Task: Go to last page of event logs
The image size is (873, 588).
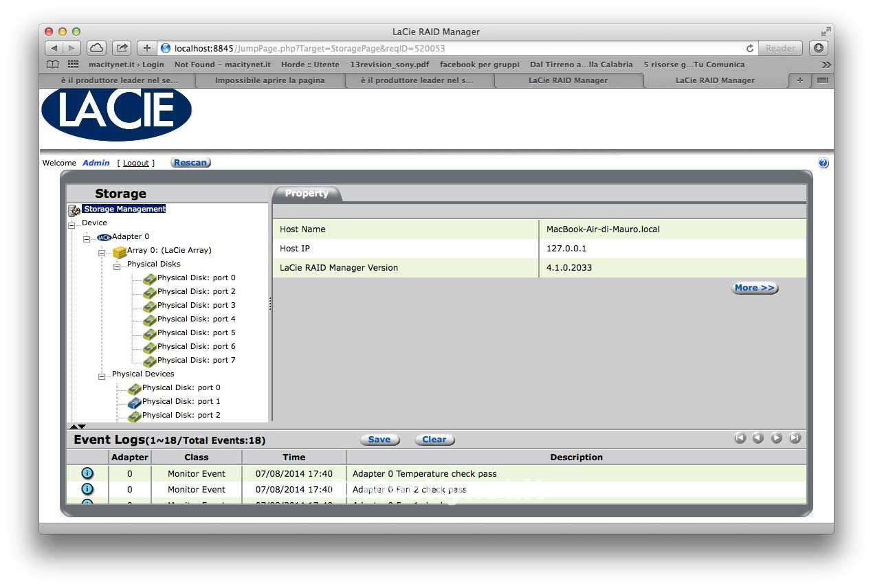Action: click(x=795, y=438)
